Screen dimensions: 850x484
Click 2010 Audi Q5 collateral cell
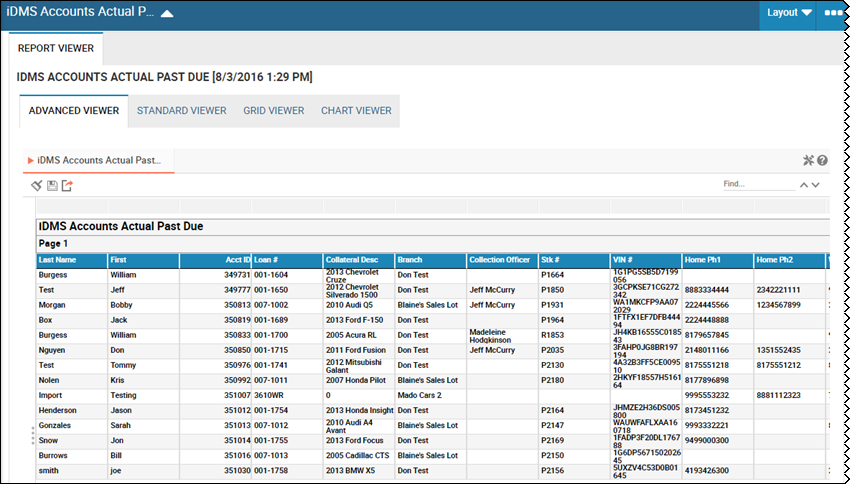coord(359,306)
